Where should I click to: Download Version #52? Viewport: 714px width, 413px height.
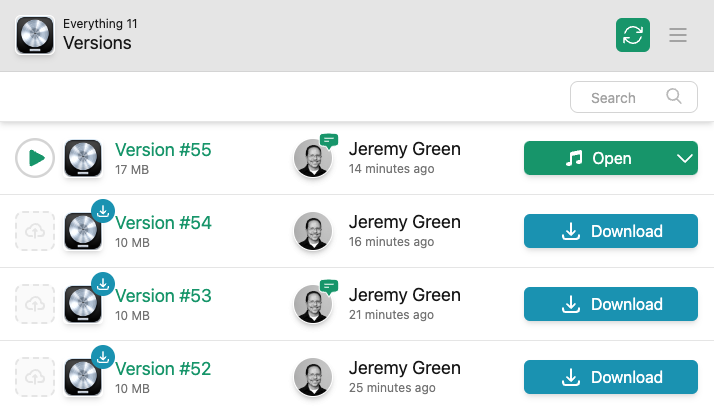(610, 377)
